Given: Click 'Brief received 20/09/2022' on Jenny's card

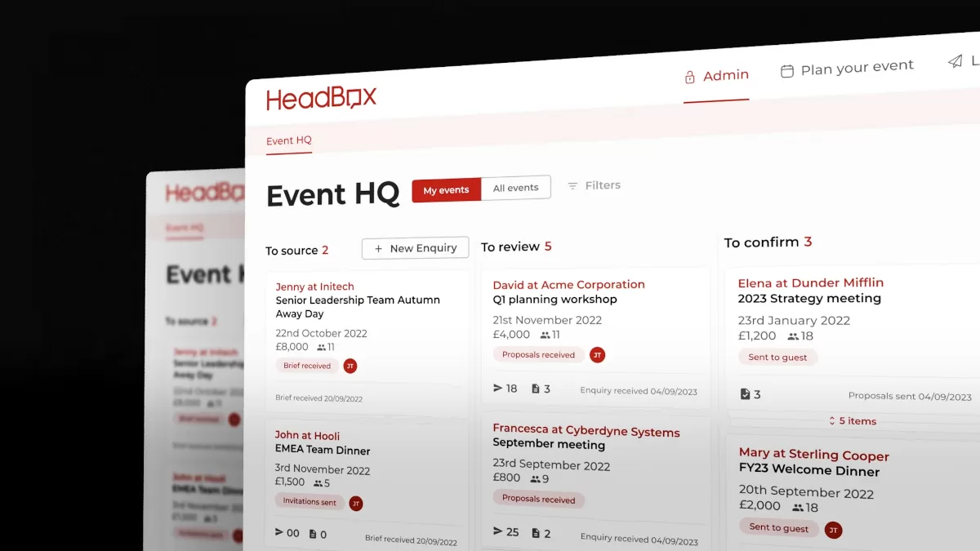Looking at the screenshot, I should pos(319,398).
